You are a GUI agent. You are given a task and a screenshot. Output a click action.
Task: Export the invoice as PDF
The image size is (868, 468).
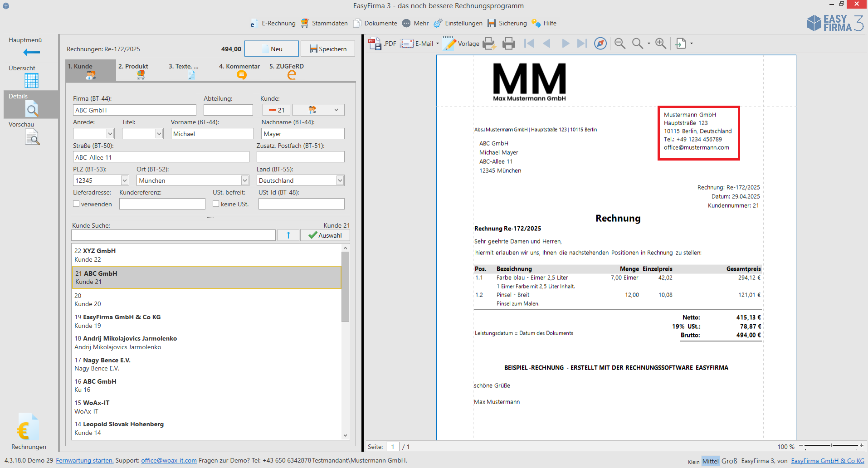(x=382, y=44)
